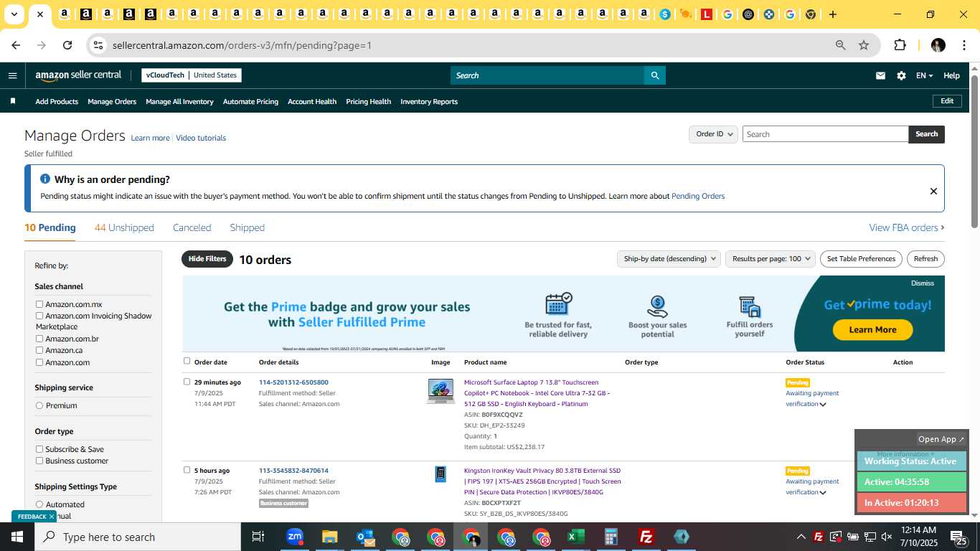The width and height of the screenshot is (980, 551).
Task: Go back with browser back arrow
Action: [x=16, y=45]
